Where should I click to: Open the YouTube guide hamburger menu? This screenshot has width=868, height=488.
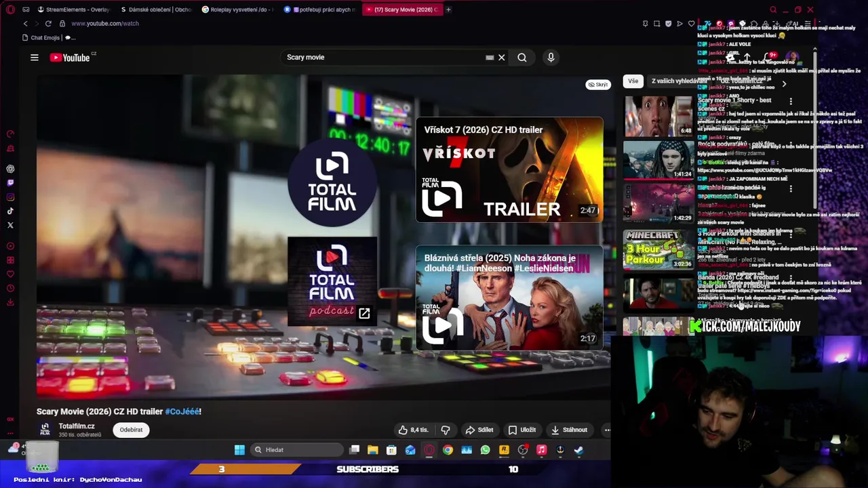pyautogui.click(x=35, y=58)
